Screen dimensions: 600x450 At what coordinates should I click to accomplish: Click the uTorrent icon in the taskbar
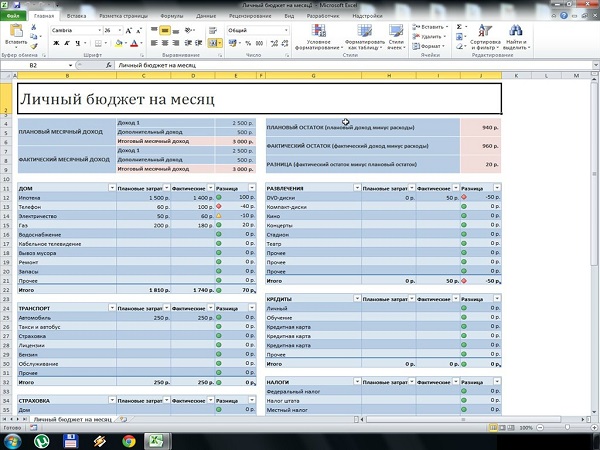tap(43, 439)
